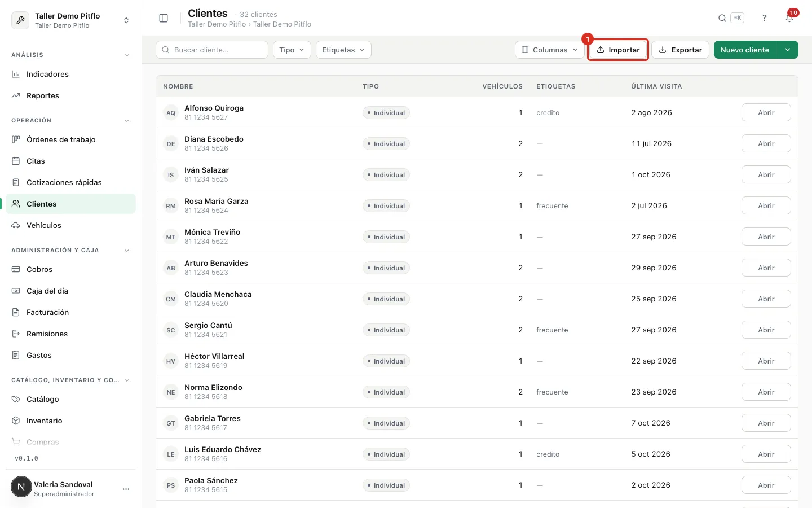812x508 pixels.
Task: Click Valeria Sandoval's N avatar
Action: (x=21, y=487)
